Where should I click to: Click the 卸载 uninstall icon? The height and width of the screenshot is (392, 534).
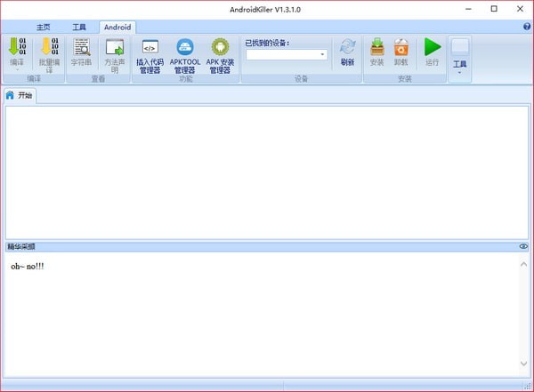(x=400, y=47)
